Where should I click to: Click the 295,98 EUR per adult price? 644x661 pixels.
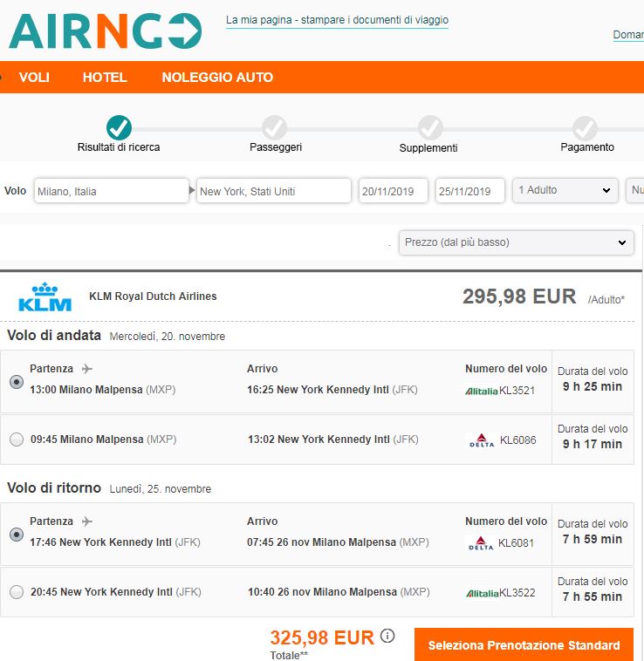pos(519,296)
